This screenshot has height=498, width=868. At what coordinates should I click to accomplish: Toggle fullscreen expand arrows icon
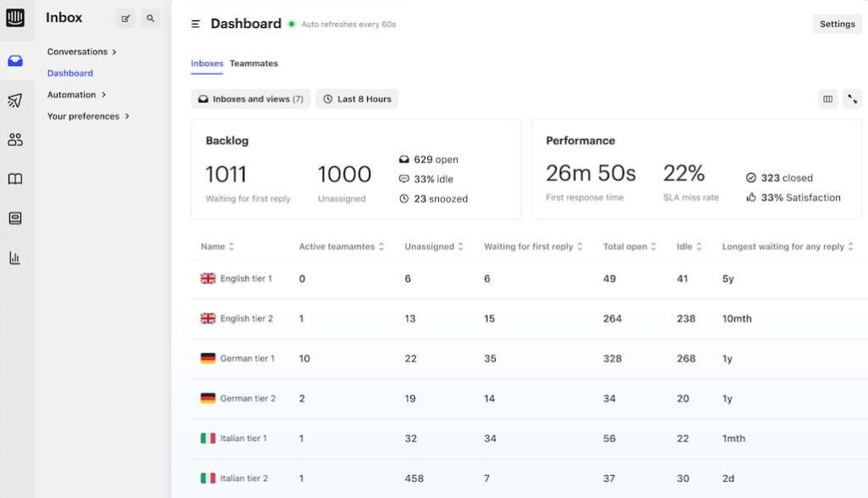(x=852, y=99)
